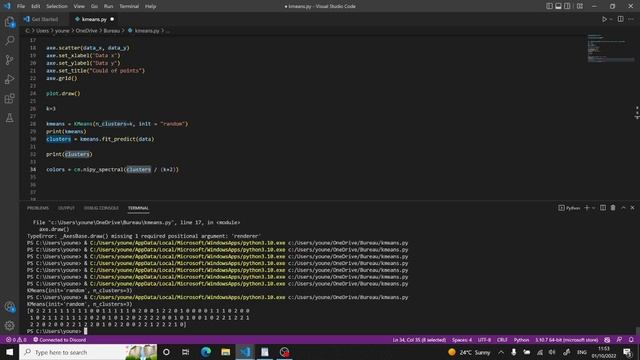
Task: Open the Explorer view in activity bar
Action: (x=9, y=22)
